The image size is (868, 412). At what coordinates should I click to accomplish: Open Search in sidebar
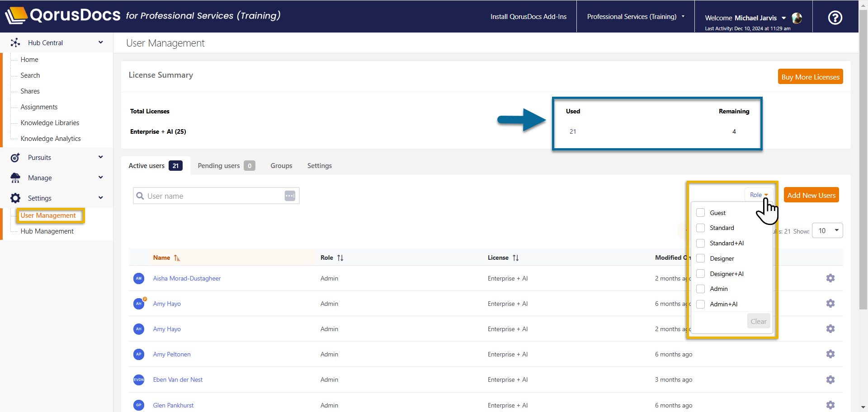(30, 75)
